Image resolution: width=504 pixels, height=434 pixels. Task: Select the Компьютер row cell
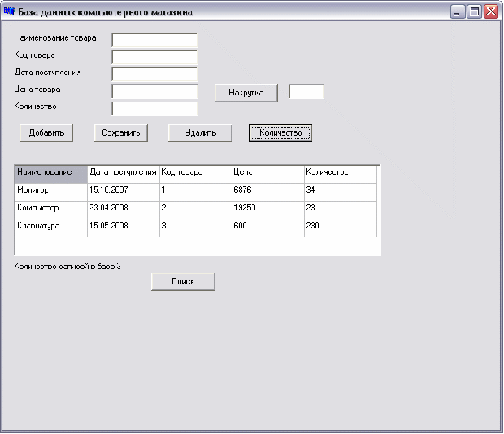[51, 210]
